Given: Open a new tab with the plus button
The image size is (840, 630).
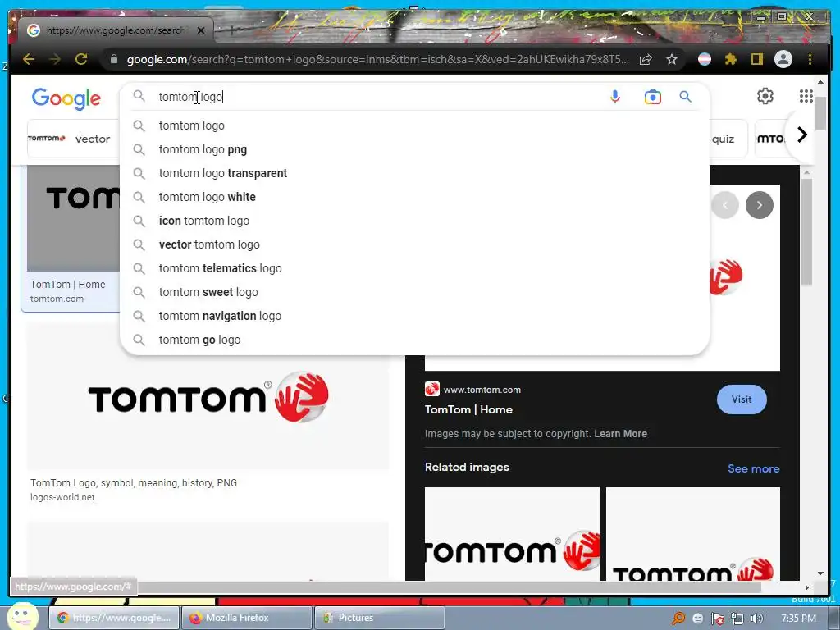Looking at the screenshot, I should click(x=232, y=30).
